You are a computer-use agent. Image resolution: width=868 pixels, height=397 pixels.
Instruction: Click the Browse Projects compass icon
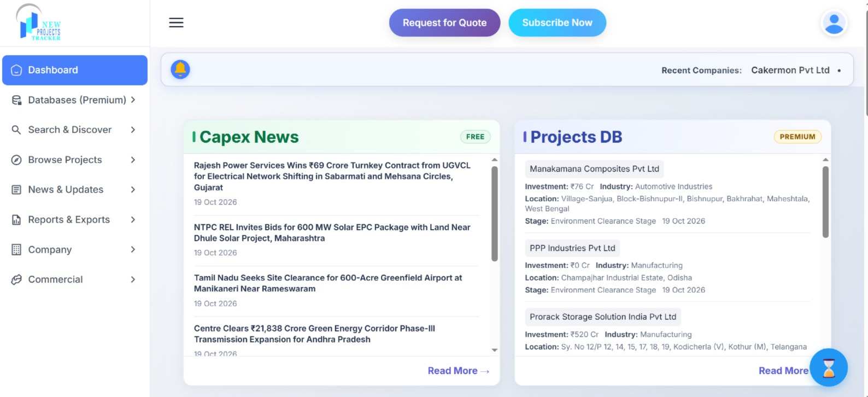point(16,160)
